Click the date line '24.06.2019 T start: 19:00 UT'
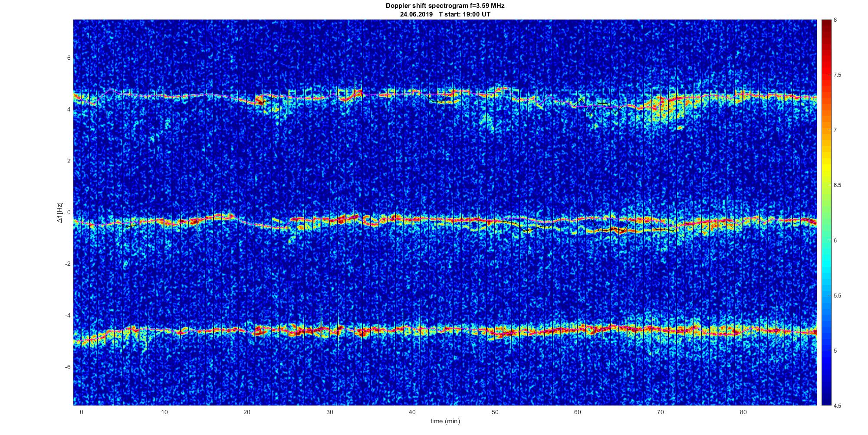Screen dimensions: 868x435 point(445,14)
